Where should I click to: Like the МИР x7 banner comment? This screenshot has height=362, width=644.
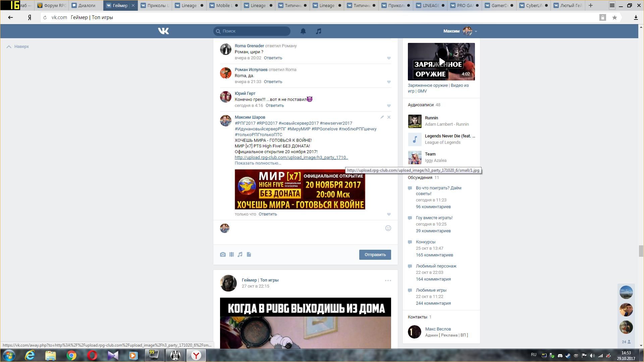pyautogui.click(x=389, y=215)
